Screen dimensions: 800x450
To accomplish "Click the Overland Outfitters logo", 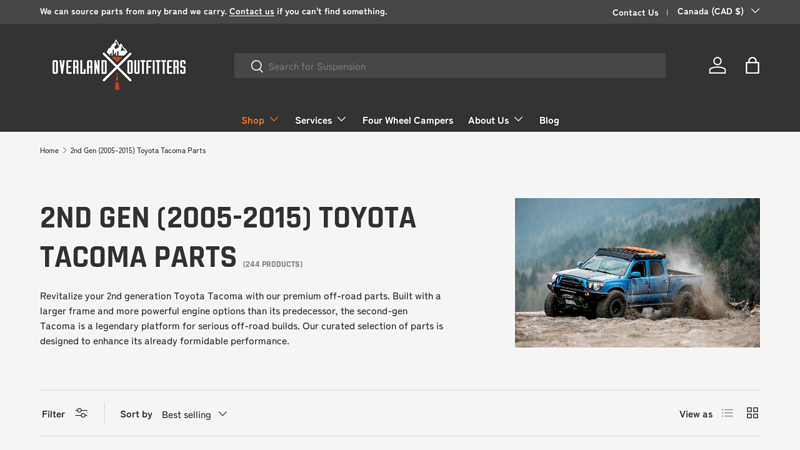I will pos(118,65).
